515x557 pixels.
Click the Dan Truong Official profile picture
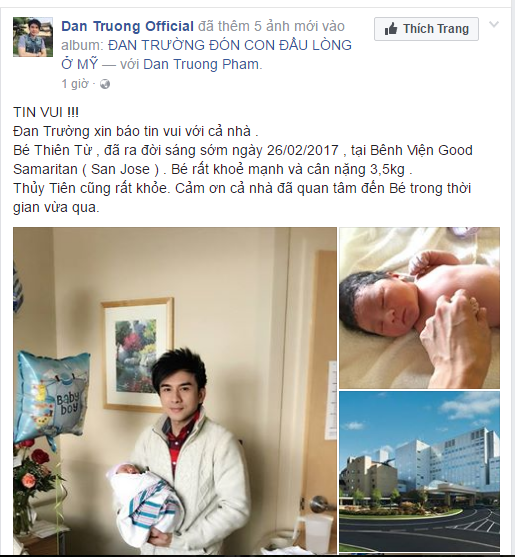pyautogui.click(x=33, y=37)
